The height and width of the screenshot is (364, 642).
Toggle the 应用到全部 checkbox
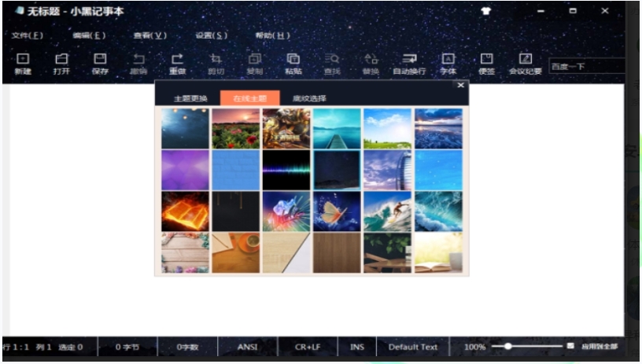[570, 346]
